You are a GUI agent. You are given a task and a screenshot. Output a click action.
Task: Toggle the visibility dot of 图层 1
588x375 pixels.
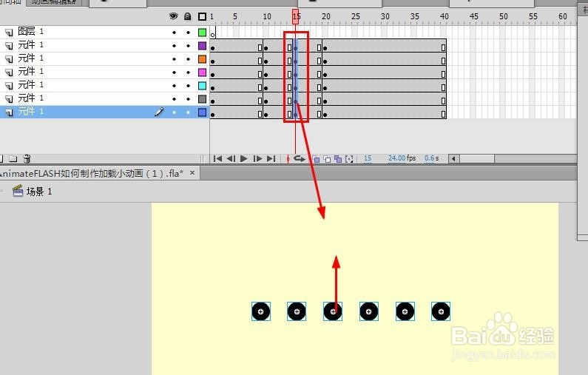(174, 33)
